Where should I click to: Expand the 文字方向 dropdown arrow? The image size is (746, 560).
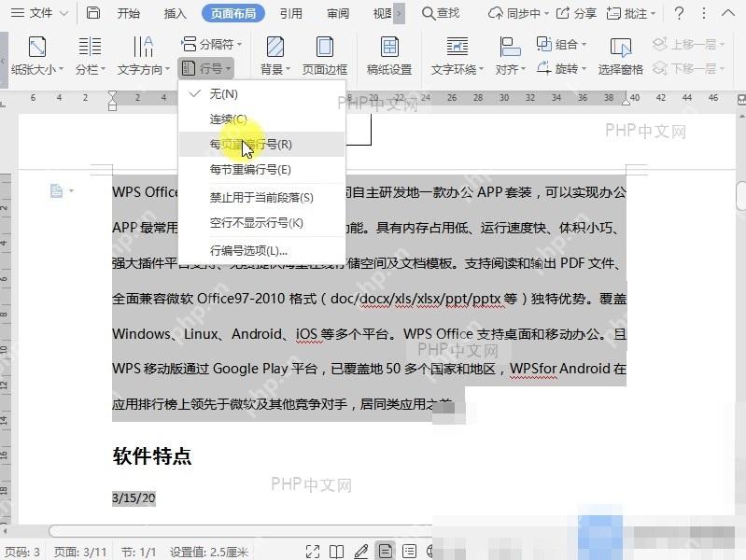click(x=167, y=69)
